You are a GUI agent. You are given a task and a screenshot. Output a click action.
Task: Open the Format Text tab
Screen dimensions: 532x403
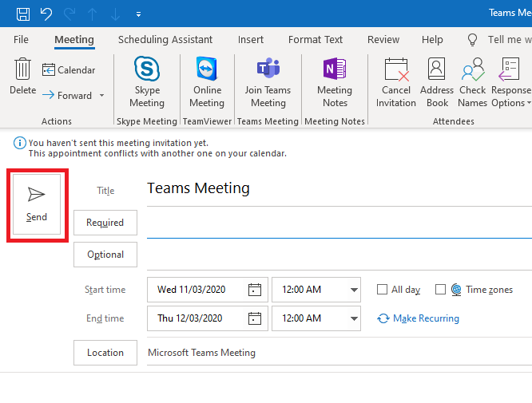coord(316,40)
